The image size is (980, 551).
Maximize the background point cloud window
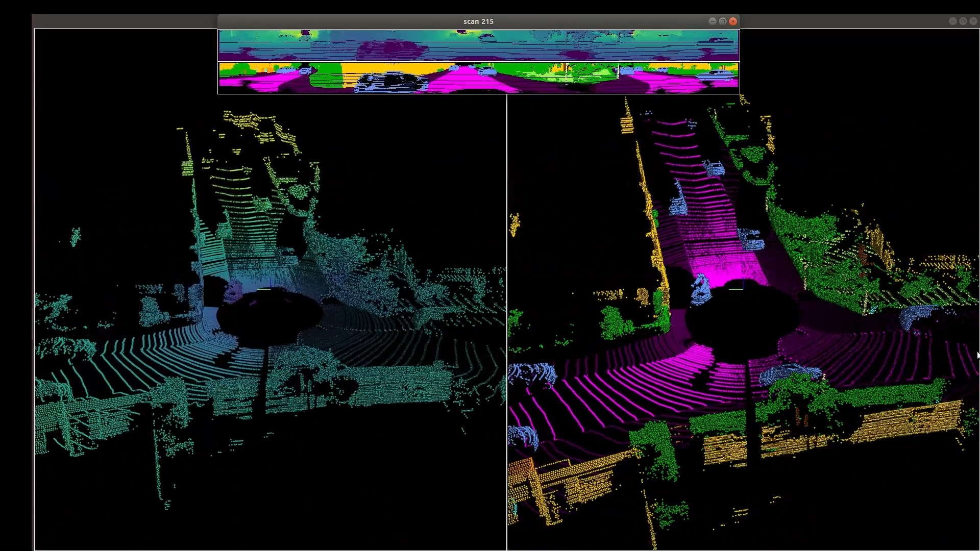[963, 21]
